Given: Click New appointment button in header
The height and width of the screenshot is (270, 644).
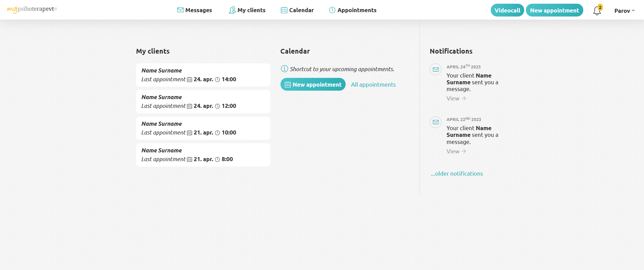Looking at the screenshot, I should tap(554, 10).
